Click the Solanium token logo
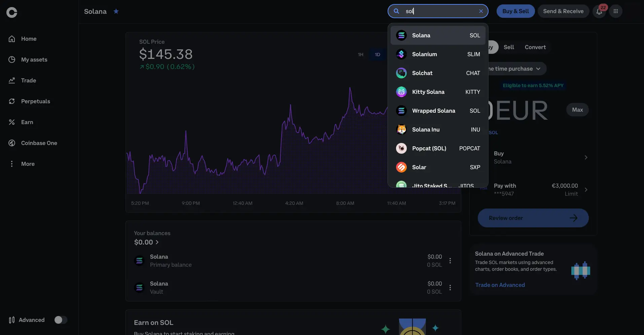Viewport: 644px width, 335px height. 401,54
